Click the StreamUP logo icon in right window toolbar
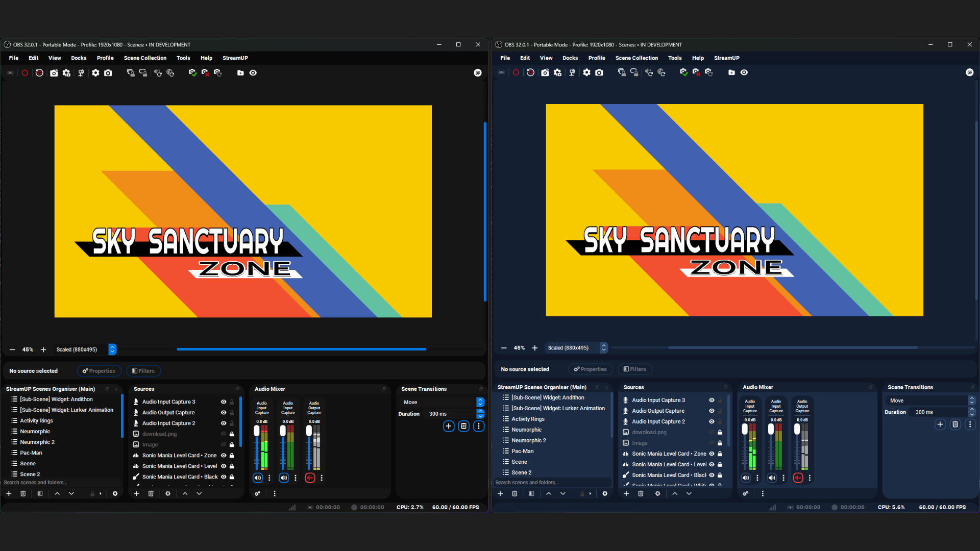Viewport: 980px width, 551px height. 970,72
